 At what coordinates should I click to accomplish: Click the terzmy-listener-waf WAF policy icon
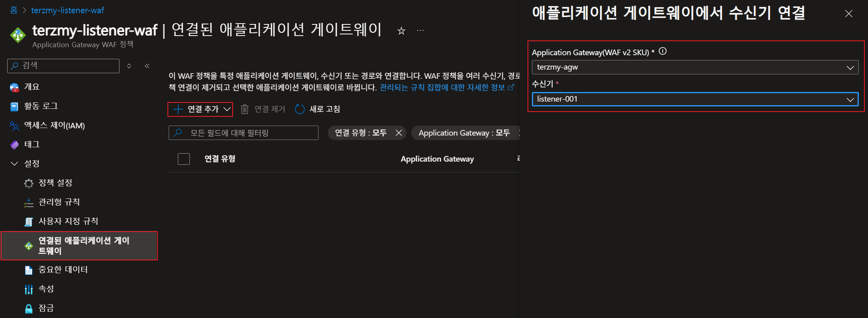(x=18, y=35)
